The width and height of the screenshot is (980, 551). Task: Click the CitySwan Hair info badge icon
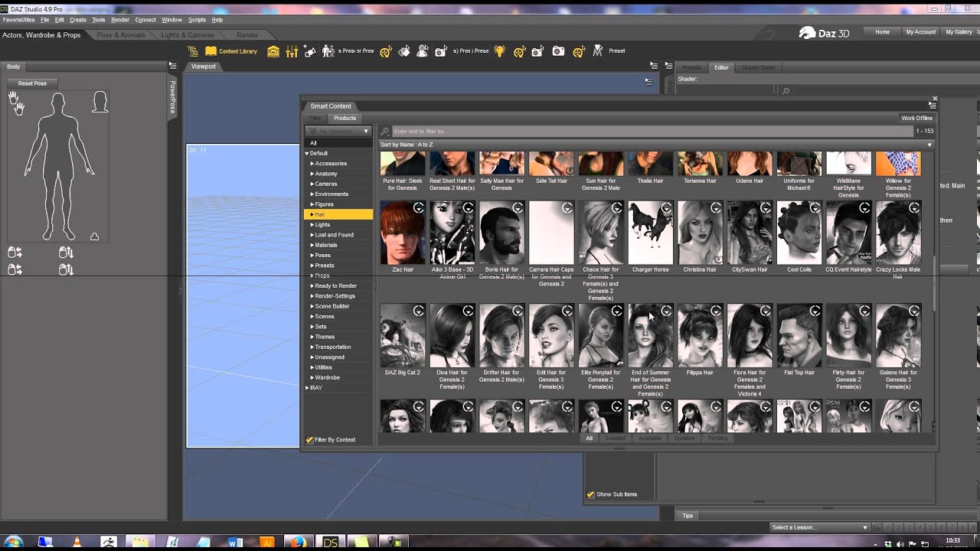pyautogui.click(x=765, y=207)
